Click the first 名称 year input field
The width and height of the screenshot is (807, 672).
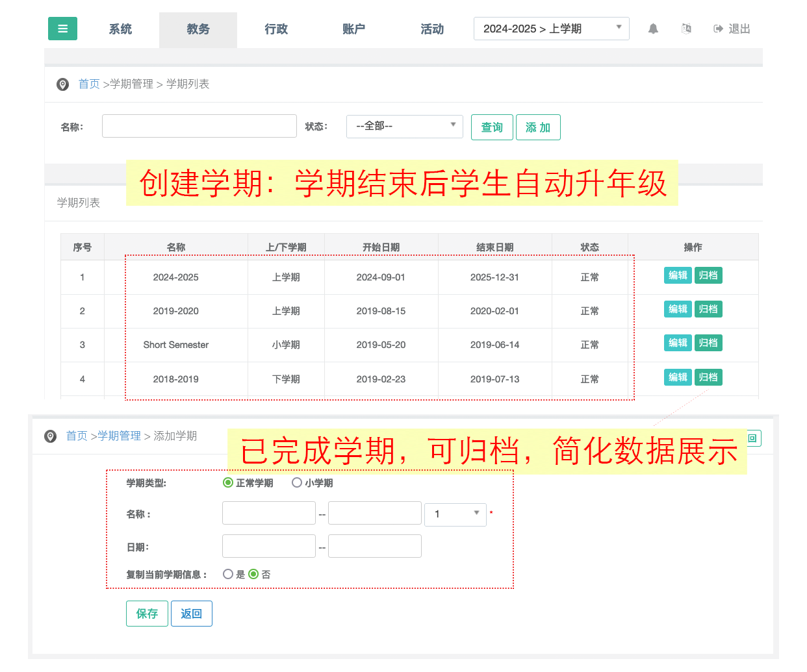click(x=269, y=513)
